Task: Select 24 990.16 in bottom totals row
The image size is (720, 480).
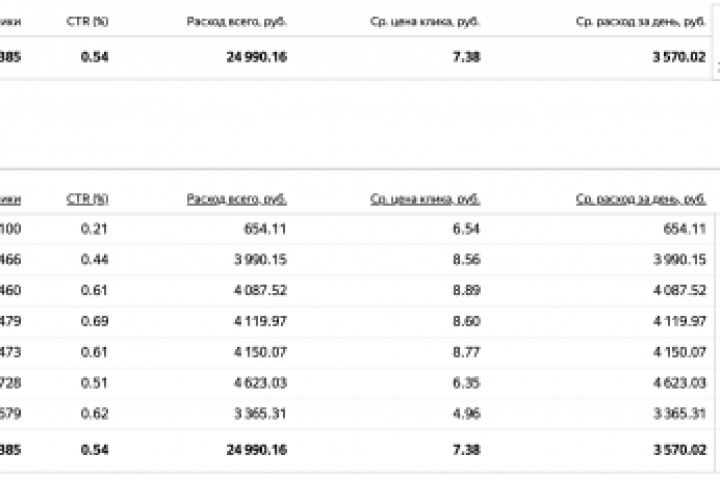Action: click(255, 450)
